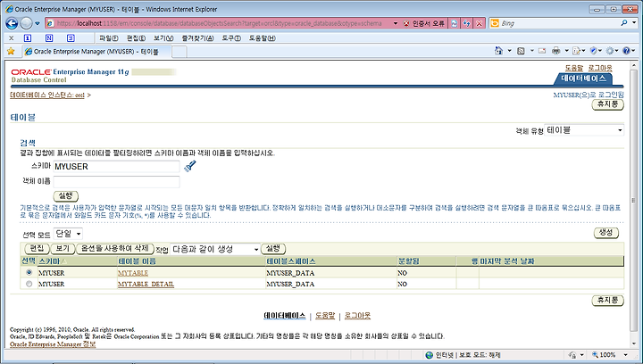Click the compatibility view icon in address bar
The image size is (643, 364).
click(x=454, y=24)
